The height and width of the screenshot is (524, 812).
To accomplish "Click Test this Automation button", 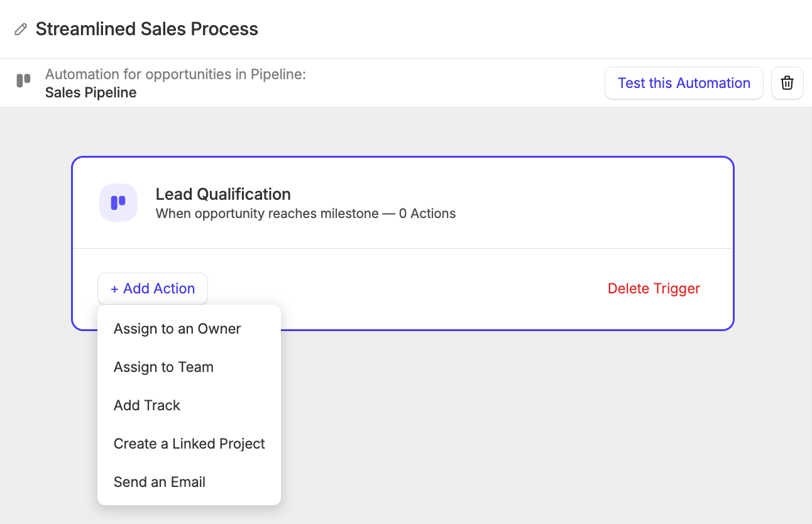I will tap(684, 83).
